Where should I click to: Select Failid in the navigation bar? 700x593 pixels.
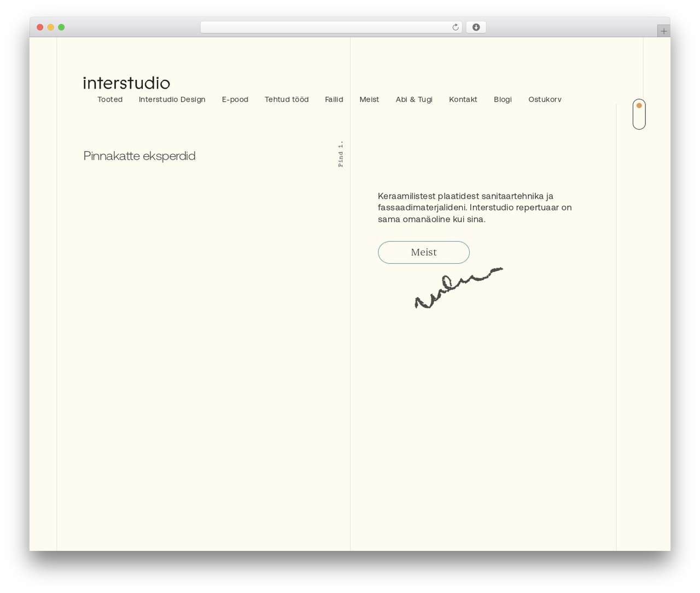pos(334,100)
